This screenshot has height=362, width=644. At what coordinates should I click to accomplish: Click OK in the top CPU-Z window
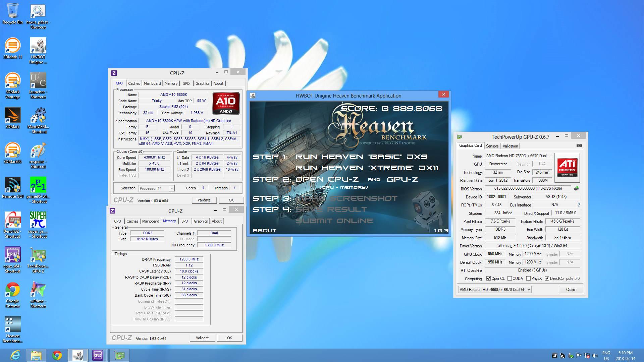[231, 200]
